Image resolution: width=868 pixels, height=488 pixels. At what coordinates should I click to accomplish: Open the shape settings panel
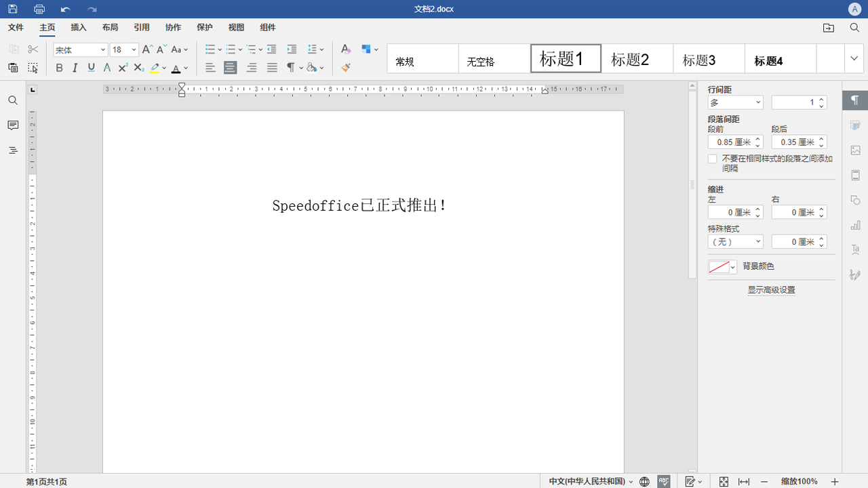pyautogui.click(x=855, y=200)
